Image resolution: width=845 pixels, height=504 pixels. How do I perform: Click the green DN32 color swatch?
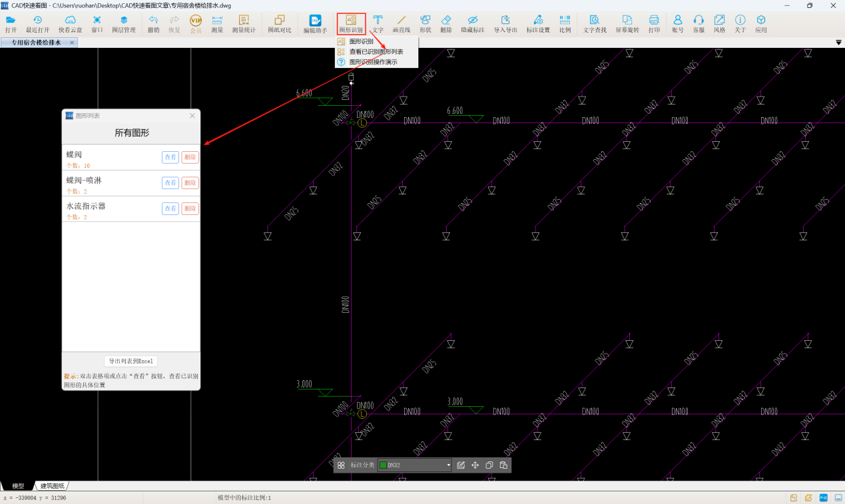point(383,465)
